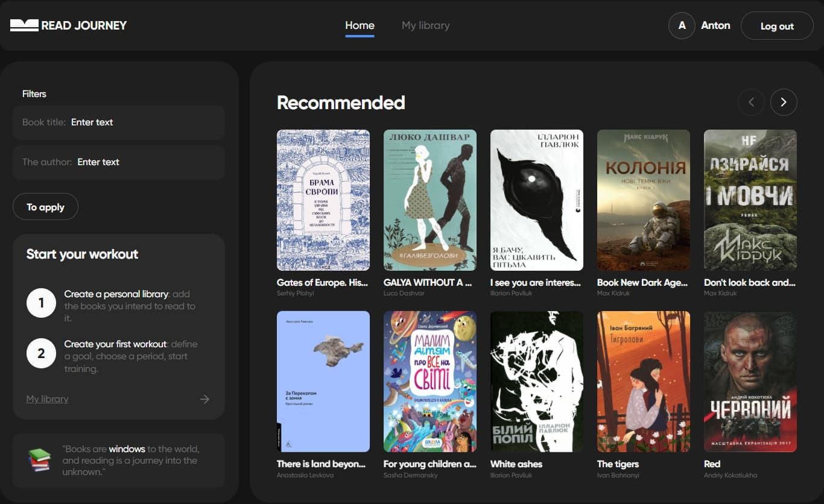Open the Book New Dark Ages cover
The image size is (824, 504).
pyautogui.click(x=644, y=200)
